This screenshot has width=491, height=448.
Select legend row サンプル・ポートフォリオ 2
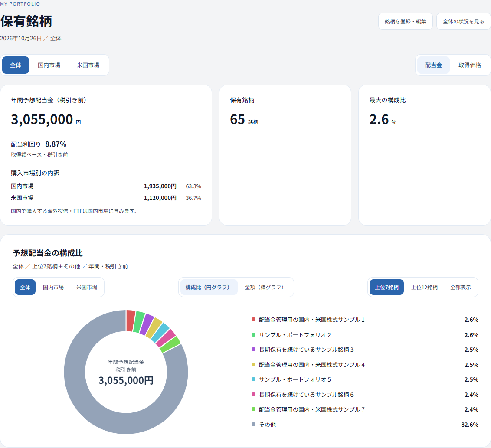tap(365, 335)
